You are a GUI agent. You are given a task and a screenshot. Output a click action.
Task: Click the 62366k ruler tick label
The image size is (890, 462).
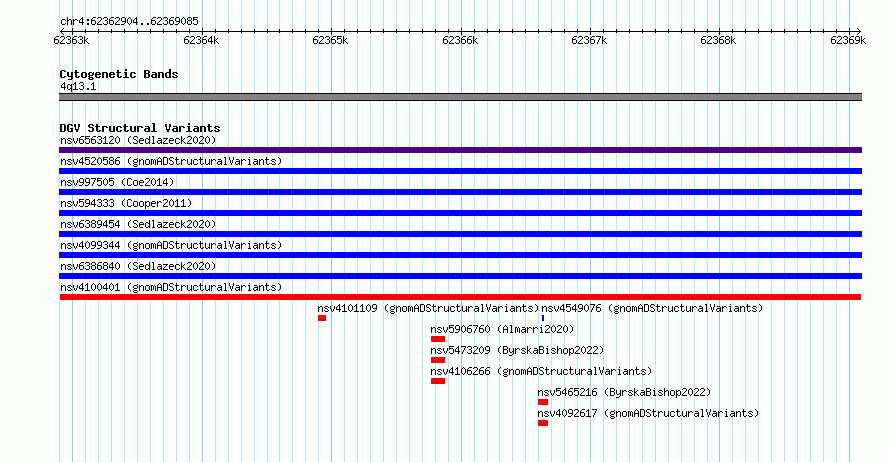click(x=460, y=40)
